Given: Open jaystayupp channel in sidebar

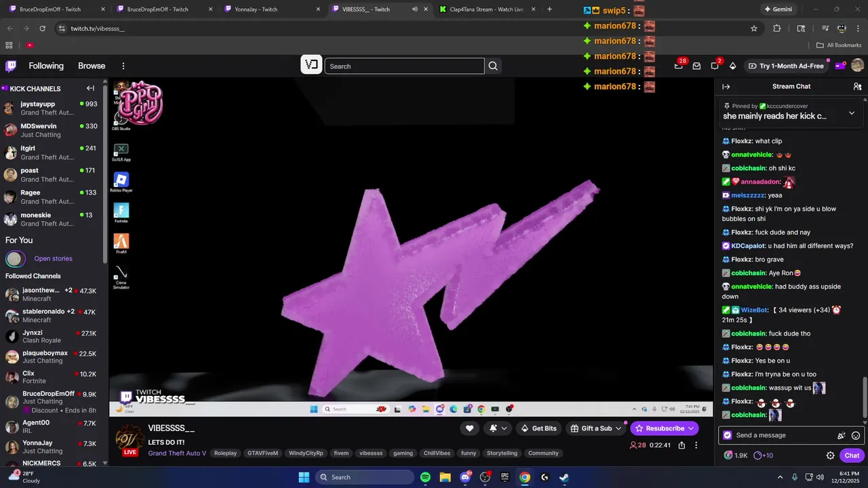Looking at the screenshot, I should 51,108.
